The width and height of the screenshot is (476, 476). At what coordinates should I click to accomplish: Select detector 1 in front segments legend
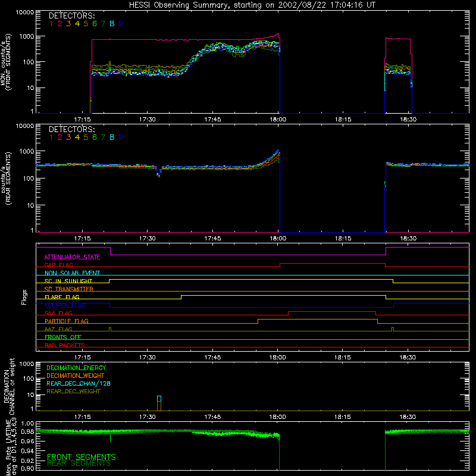(51, 24)
